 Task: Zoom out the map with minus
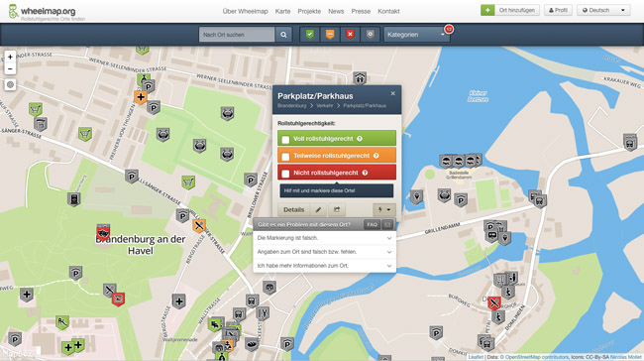(x=10, y=68)
